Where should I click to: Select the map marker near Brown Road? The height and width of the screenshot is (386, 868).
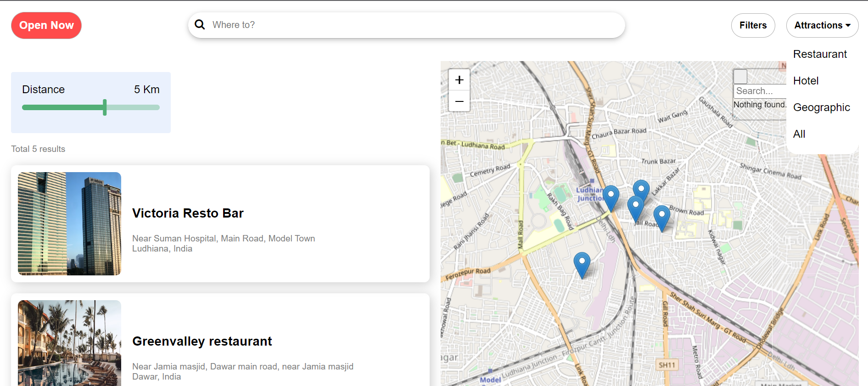[661, 218]
